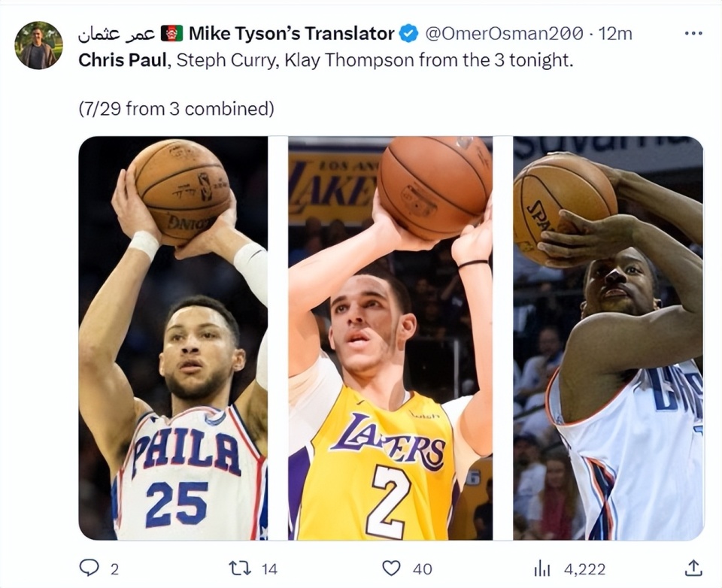
Task: Open the right photo with white Charlotte jersey
Action: [x=608, y=338]
